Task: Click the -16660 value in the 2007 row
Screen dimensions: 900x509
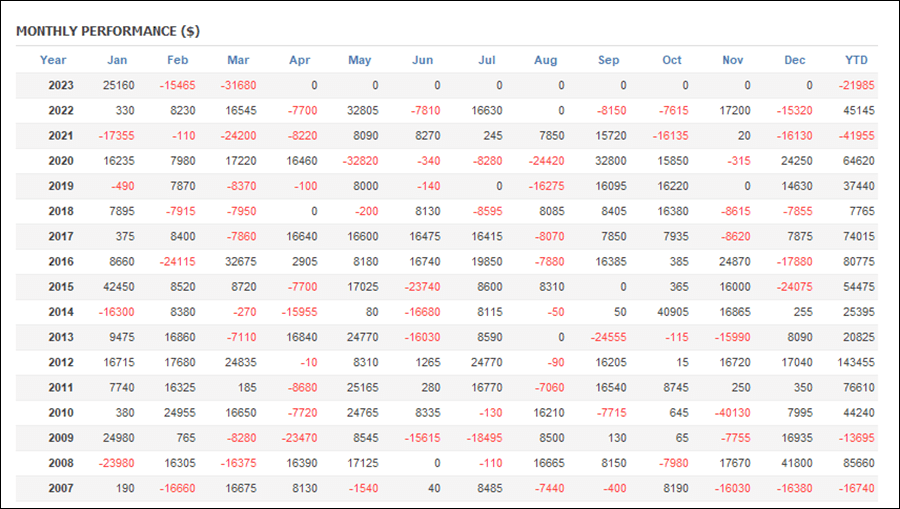Action: coord(177,488)
